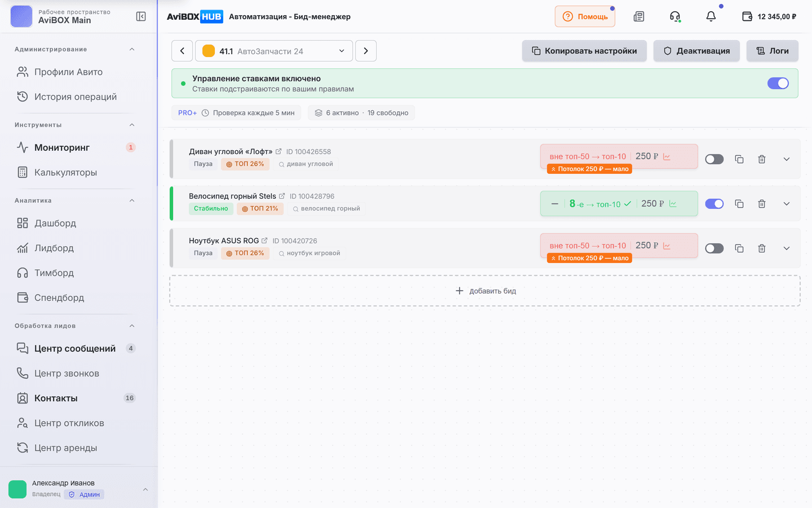Copy the Велосипед горный Stels bid
This screenshot has width=812, height=508.
739,204
